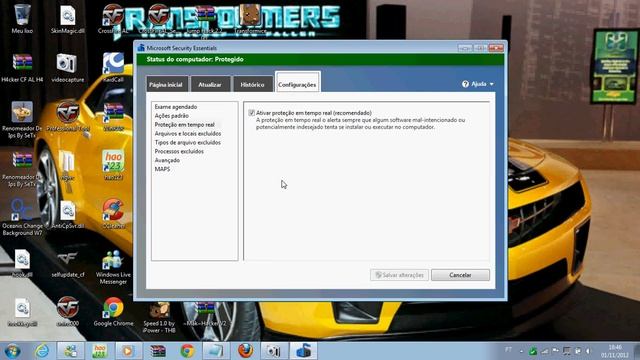Click the Windows Start orb
The image size is (640, 360).
[x=12, y=351]
